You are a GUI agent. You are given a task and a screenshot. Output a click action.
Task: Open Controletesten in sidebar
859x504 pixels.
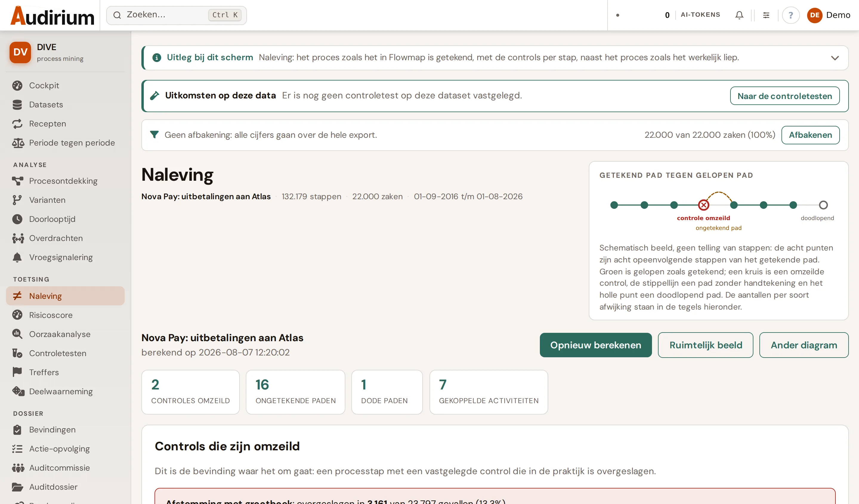65,353
